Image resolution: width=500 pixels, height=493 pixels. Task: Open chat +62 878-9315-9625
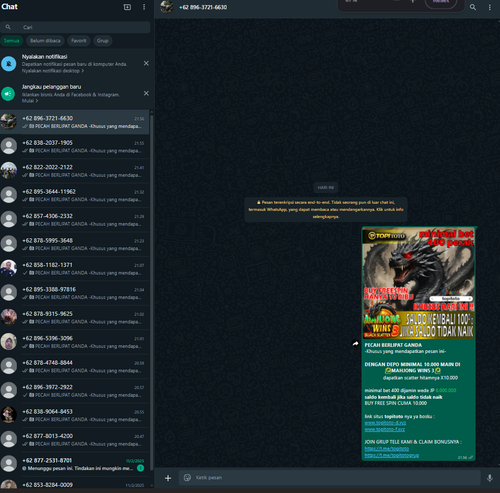[x=75, y=317]
